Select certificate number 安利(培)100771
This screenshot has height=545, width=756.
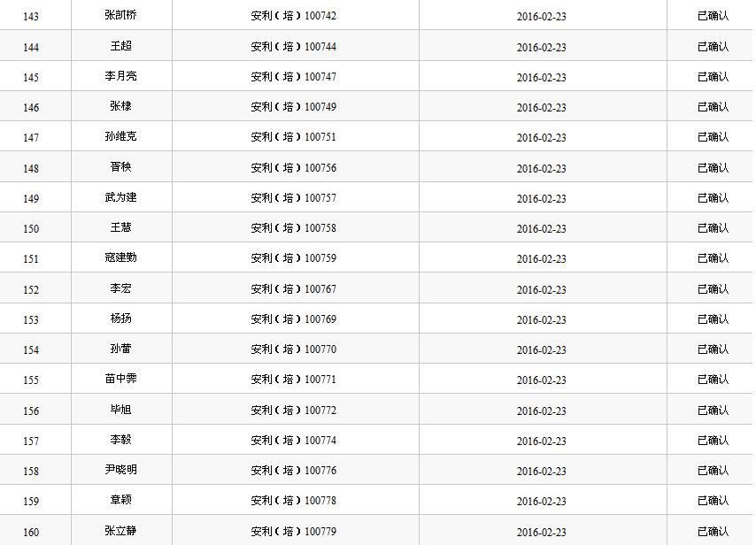[293, 380]
